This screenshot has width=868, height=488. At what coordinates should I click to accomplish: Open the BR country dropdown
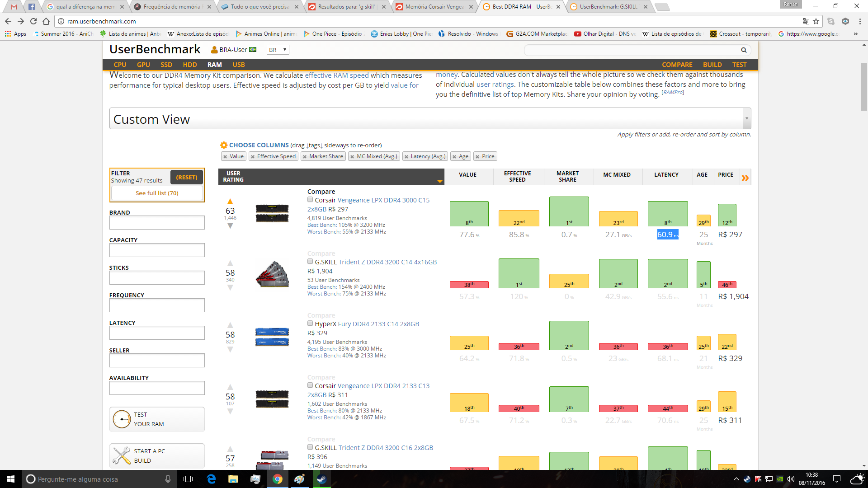(x=278, y=50)
